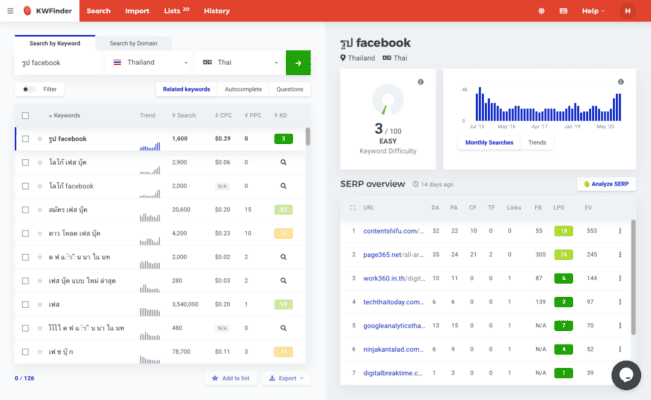Viewport: 651px width, 400px height.
Task: Click the SERP overview scrollbar
Action: 633,277
